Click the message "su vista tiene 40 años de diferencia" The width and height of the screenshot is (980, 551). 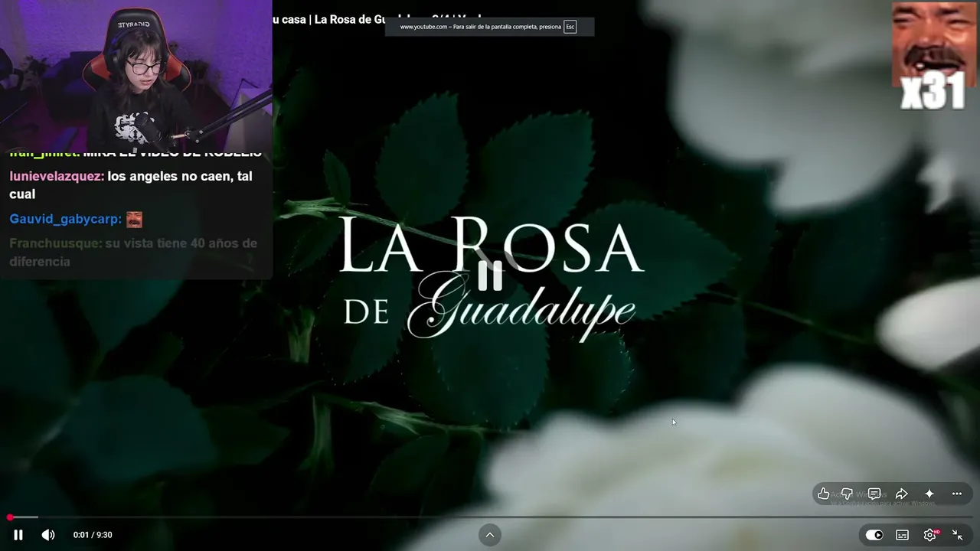[133, 253]
